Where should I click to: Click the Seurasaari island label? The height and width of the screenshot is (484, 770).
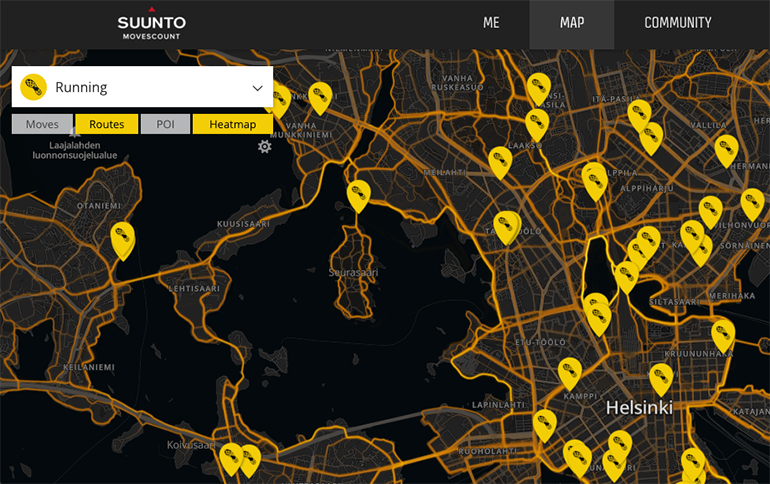pos(353,272)
